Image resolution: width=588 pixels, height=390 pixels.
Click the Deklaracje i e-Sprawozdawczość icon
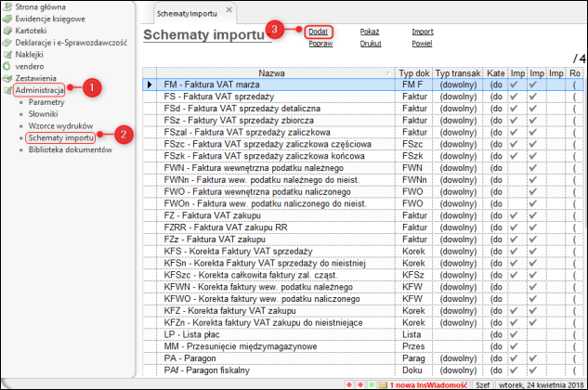click(x=7, y=43)
